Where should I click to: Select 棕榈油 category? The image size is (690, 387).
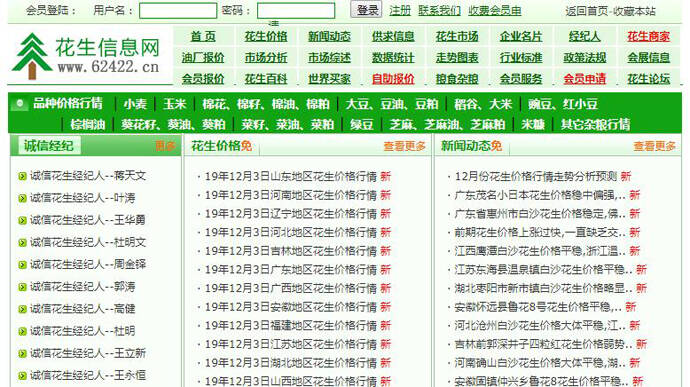click(88, 125)
